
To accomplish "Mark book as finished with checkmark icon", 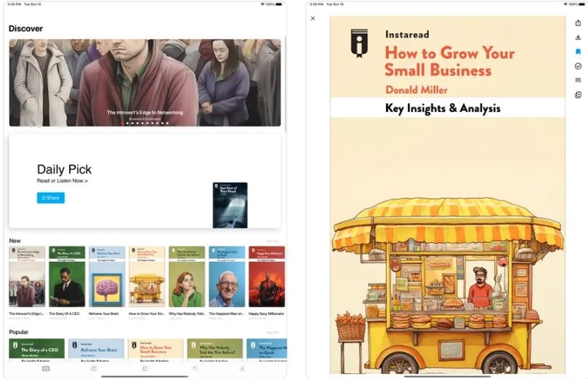I will (578, 66).
